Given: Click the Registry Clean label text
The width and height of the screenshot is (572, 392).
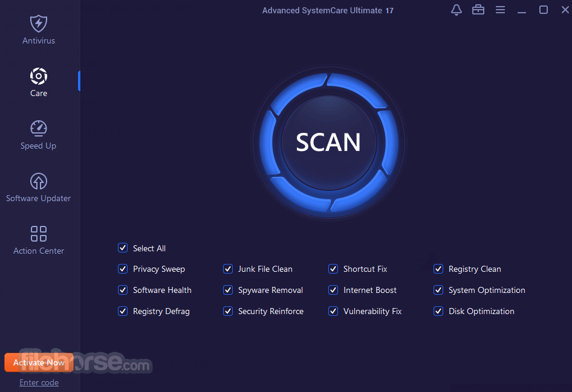Looking at the screenshot, I should pyautogui.click(x=475, y=269).
